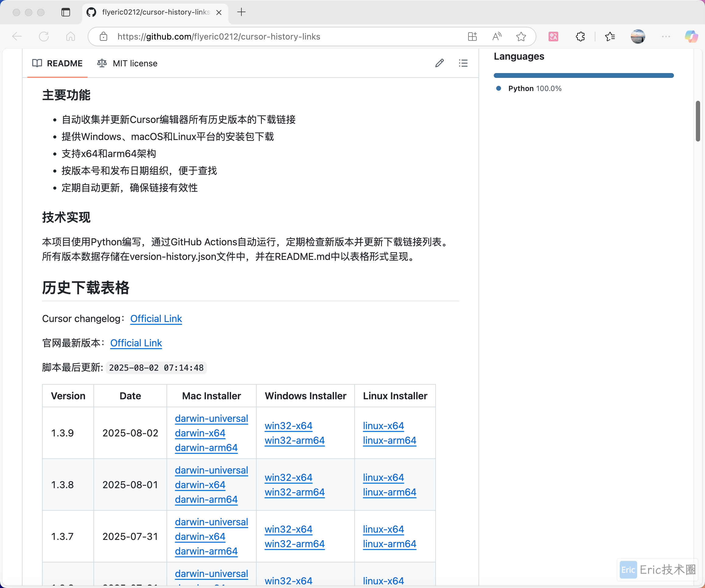The image size is (705, 588).
Task: Select the 2025-07-31 date cell
Action: (x=130, y=537)
